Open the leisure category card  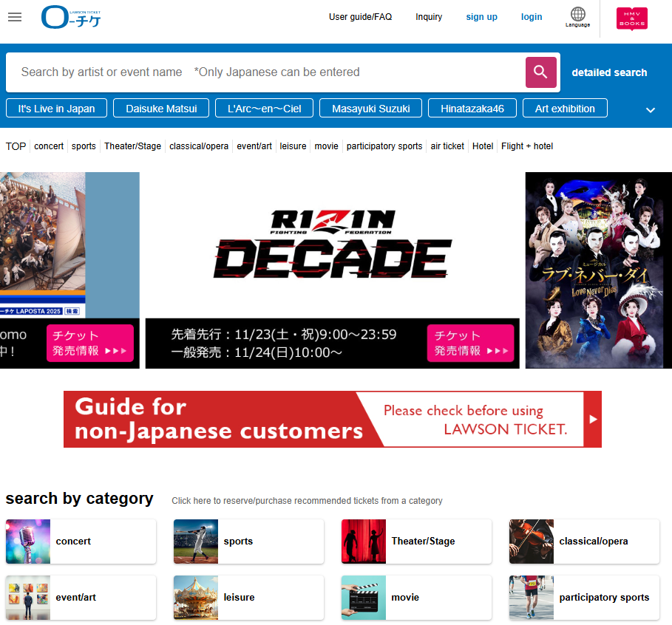click(x=248, y=598)
